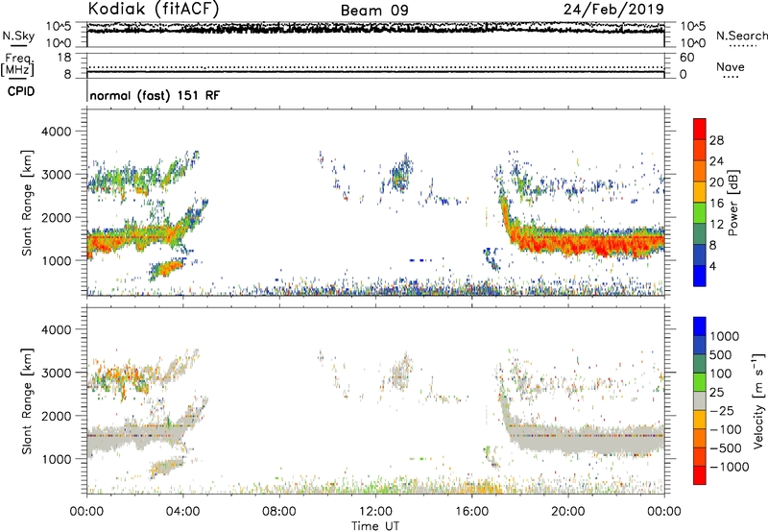Click the '08:00' time tick label
The height and width of the screenshot is (532, 768).
(x=278, y=512)
